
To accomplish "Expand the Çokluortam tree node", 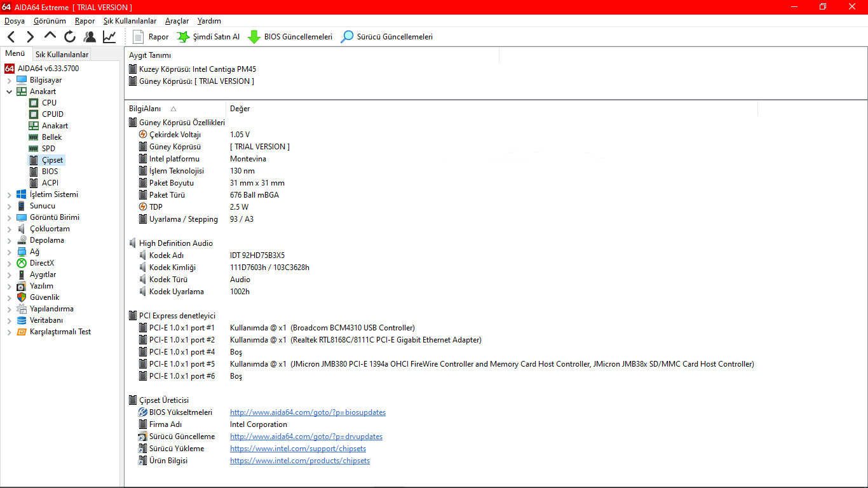I will tap(9, 229).
